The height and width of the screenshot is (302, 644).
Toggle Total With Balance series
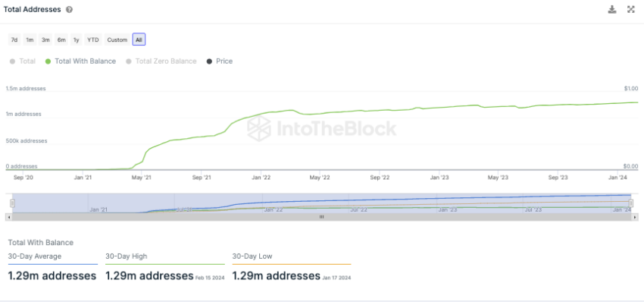click(x=80, y=61)
